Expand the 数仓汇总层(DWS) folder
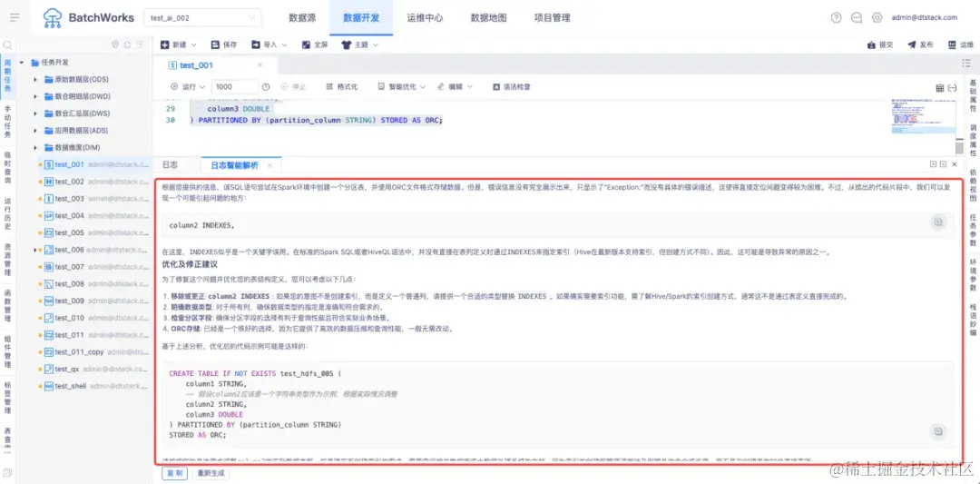 coord(35,114)
